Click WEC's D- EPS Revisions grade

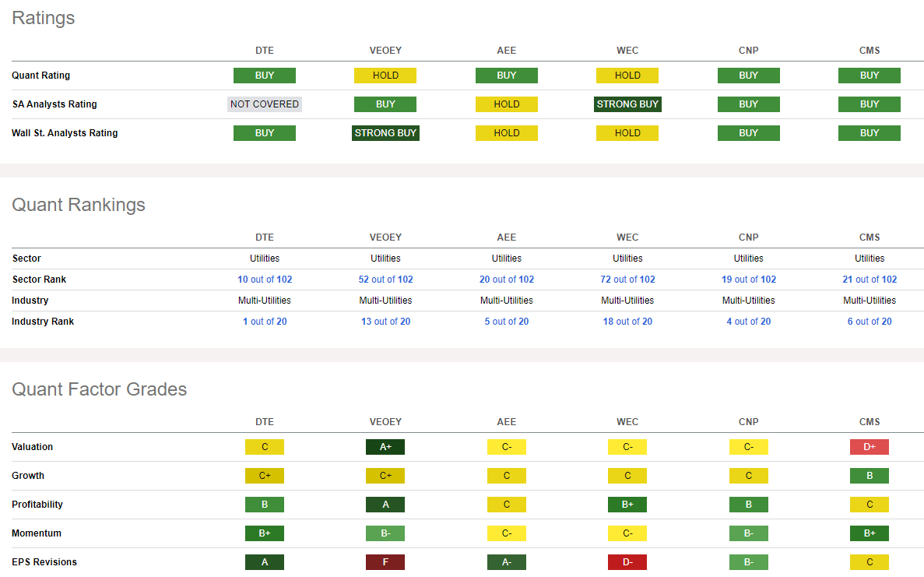[x=627, y=562]
